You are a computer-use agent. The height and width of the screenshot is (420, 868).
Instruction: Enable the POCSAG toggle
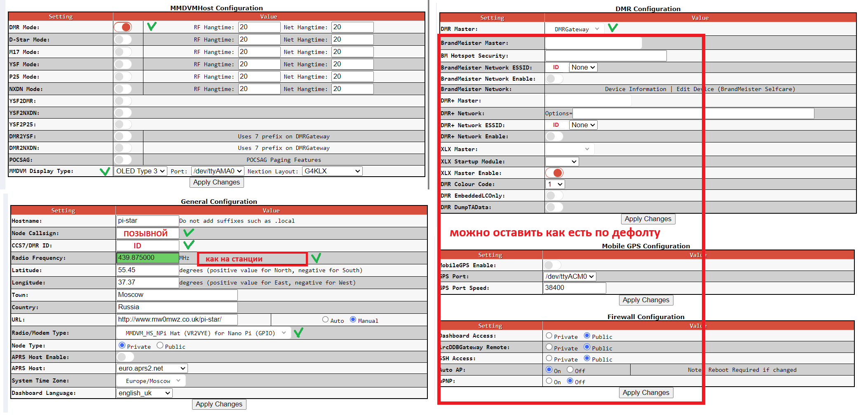[123, 160]
